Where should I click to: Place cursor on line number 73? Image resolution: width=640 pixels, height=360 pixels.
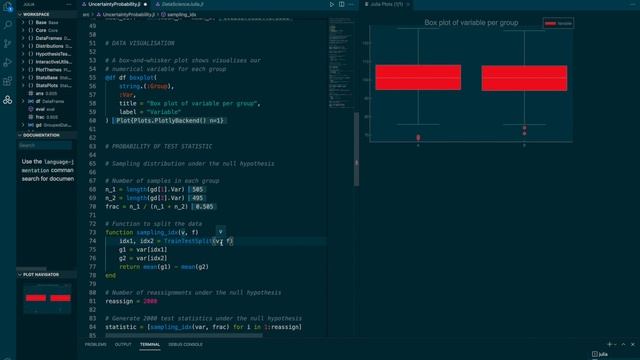click(x=93, y=232)
